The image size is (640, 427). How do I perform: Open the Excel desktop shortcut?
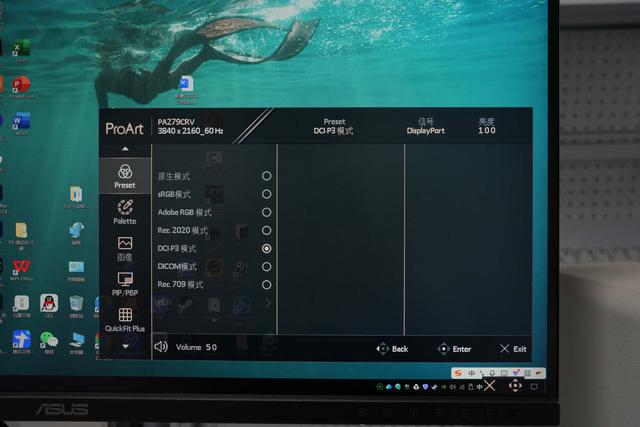(x=21, y=49)
